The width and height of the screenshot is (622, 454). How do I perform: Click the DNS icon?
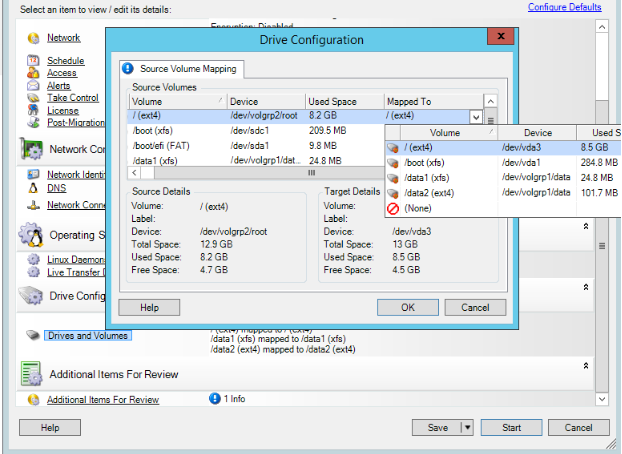[33, 187]
